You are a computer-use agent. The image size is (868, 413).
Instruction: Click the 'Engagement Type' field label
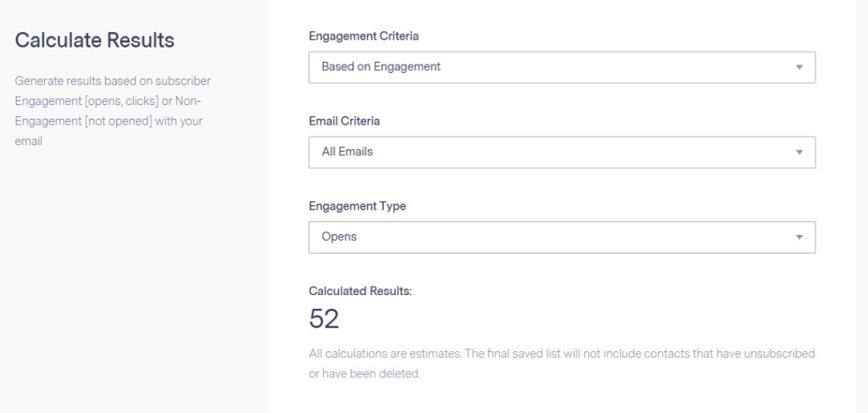(x=357, y=206)
